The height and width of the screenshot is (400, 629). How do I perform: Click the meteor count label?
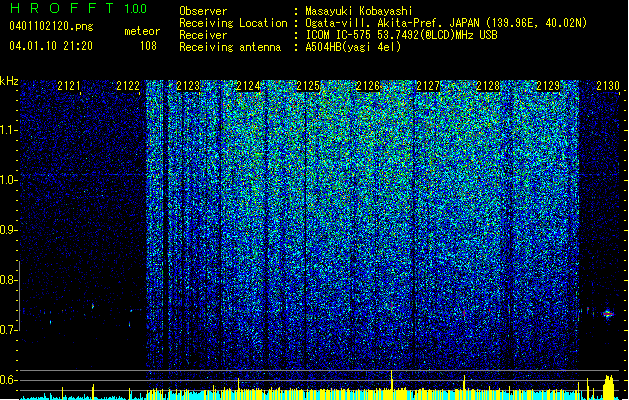[x=142, y=31]
